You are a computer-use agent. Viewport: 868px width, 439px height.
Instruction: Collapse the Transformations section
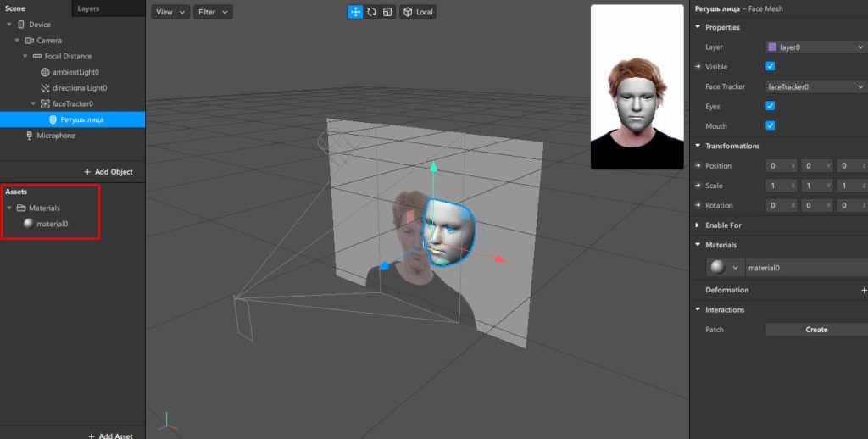(x=698, y=146)
